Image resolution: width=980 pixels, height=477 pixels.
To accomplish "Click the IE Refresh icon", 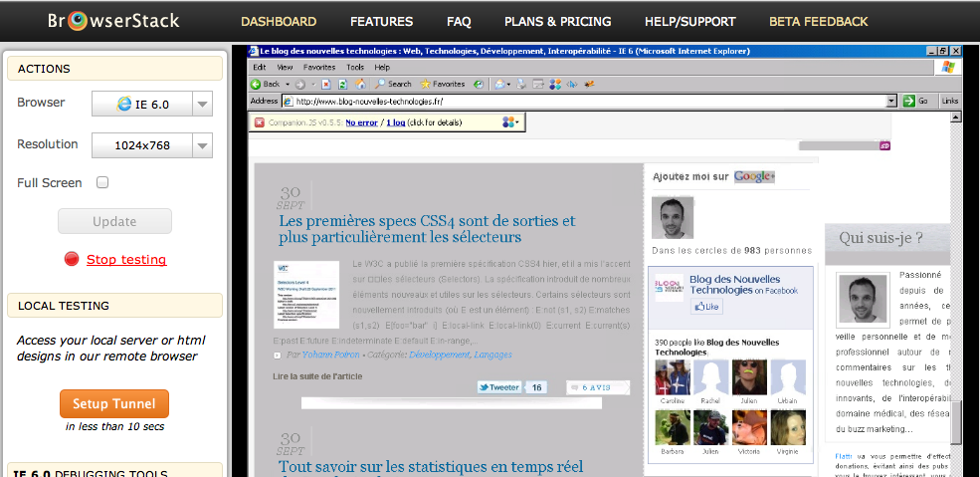I will click(342, 85).
